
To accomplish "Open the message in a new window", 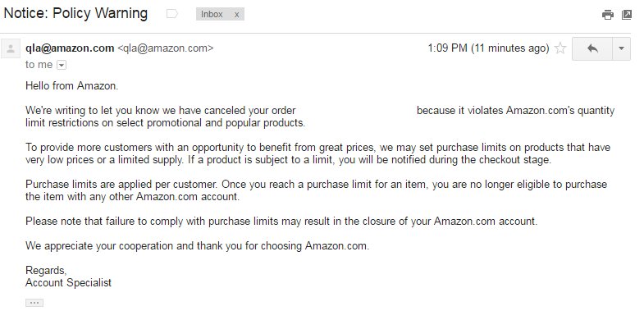I will (626, 15).
